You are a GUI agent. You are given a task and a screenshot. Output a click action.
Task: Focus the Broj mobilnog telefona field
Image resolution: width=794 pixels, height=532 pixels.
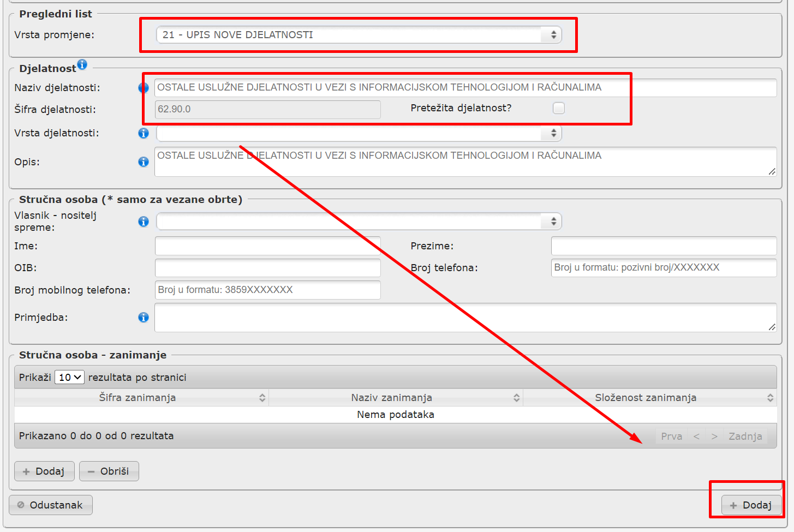coord(267,290)
